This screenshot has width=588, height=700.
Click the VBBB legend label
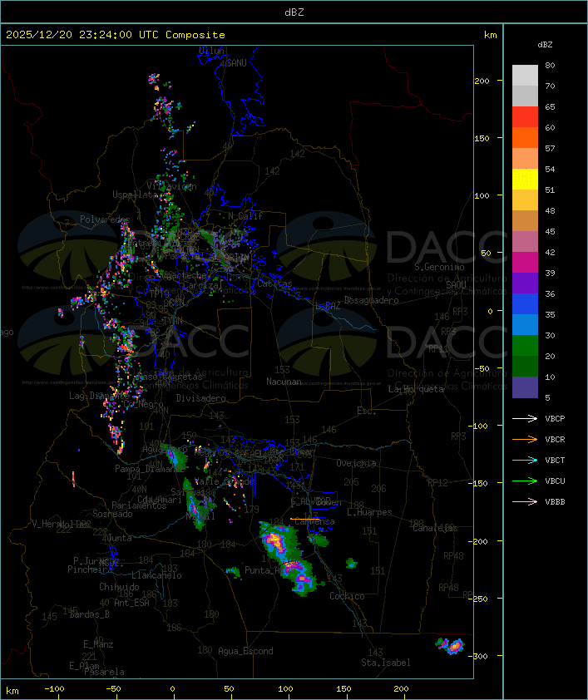point(555,502)
